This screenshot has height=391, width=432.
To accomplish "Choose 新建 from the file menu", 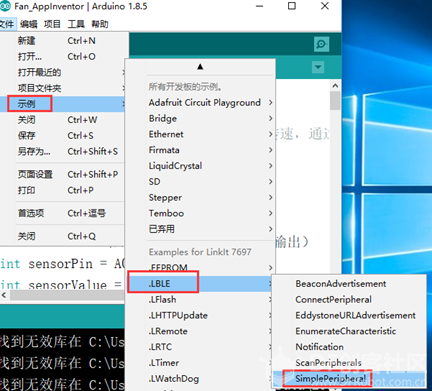I will [x=63, y=41].
